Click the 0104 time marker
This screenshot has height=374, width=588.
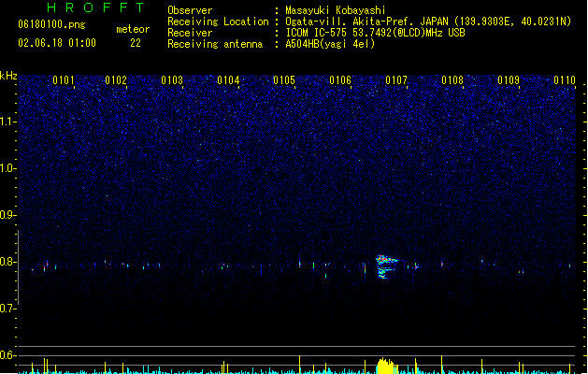228,80
